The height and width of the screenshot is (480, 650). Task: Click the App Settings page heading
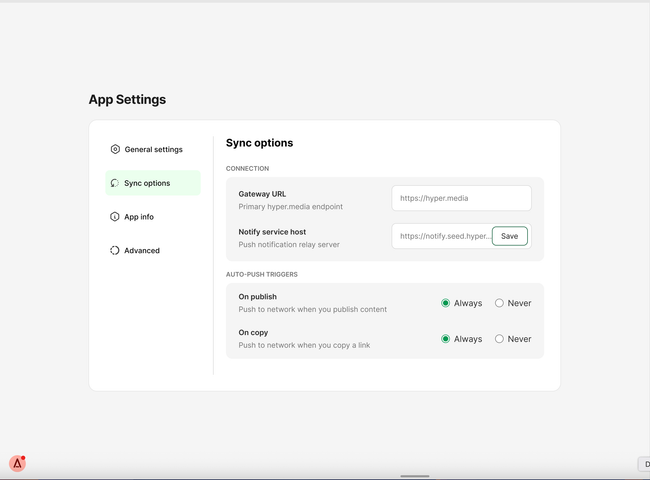coord(127,100)
